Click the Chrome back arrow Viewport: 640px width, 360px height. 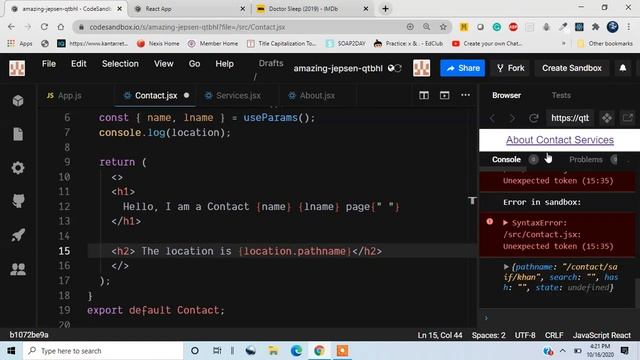[11, 27]
